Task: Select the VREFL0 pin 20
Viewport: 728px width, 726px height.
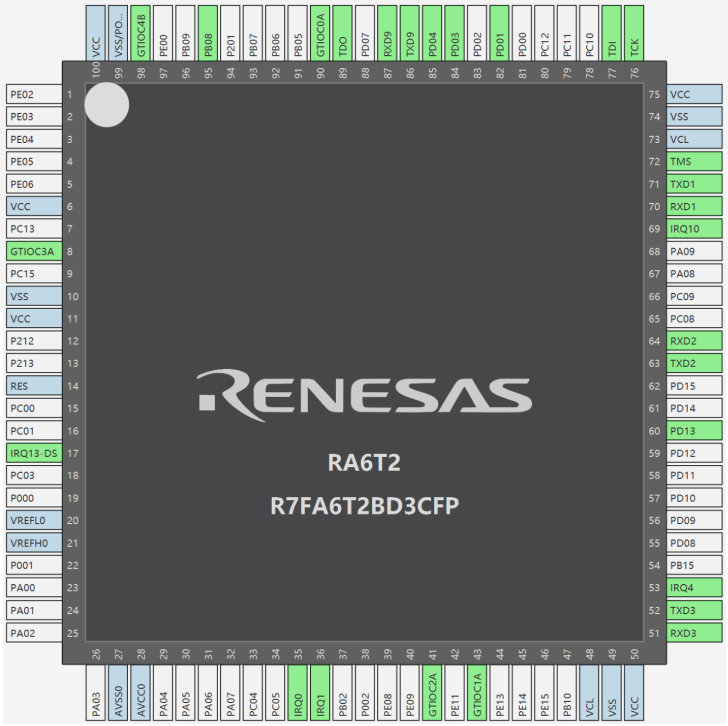Action: (34, 520)
